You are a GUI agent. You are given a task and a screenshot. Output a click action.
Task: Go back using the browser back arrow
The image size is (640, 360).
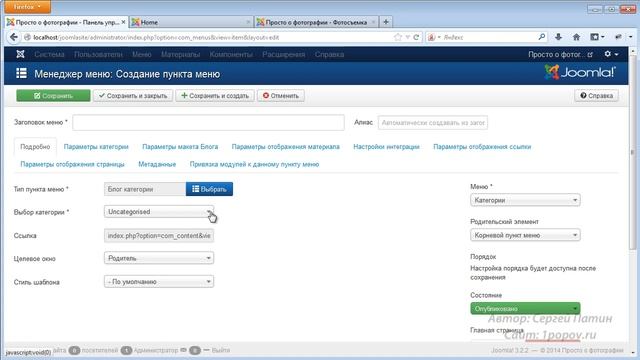coord(13,37)
